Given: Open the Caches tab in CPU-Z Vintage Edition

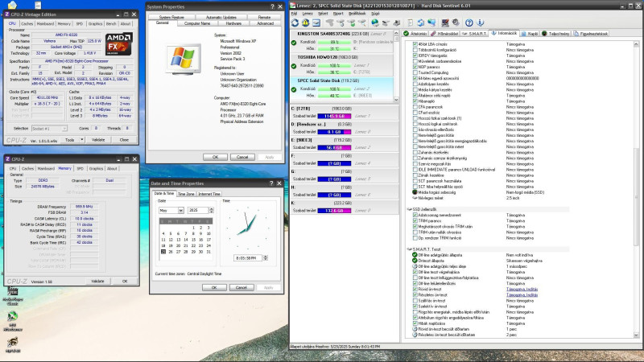Looking at the screenshot, I should [27, 24].
